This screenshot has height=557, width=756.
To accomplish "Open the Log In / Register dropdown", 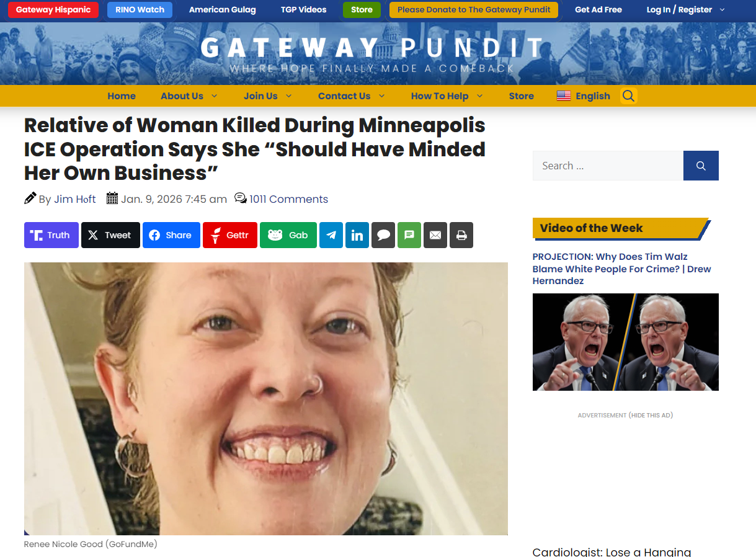I will pyautogui.click(x=686, y=10).
